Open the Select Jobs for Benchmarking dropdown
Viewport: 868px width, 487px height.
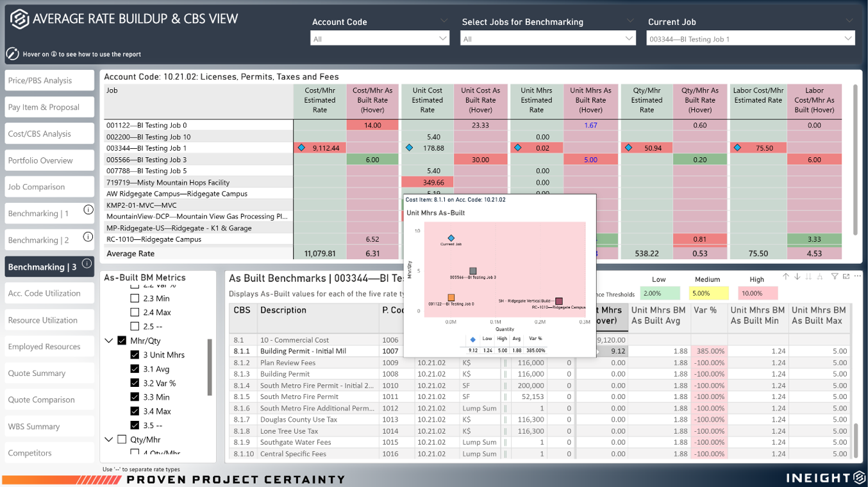[x=548, y=38]
